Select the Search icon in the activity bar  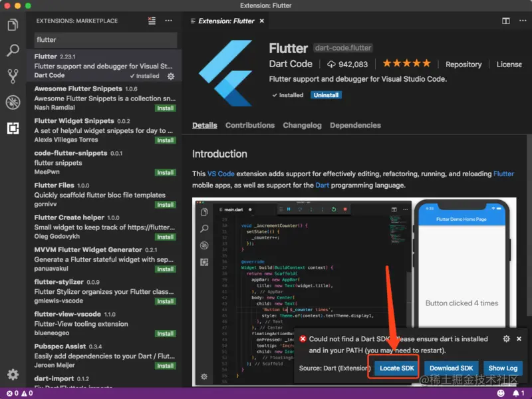12,50
